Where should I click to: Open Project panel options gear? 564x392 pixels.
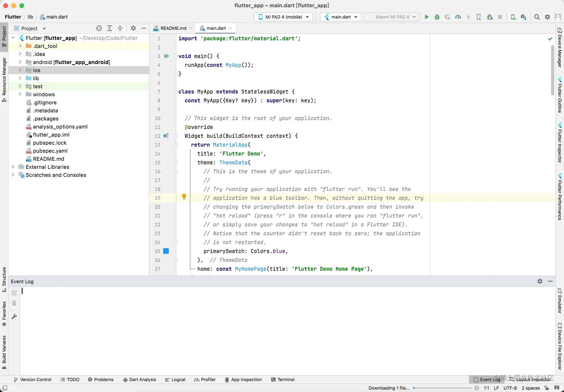(x=133, y=28)
